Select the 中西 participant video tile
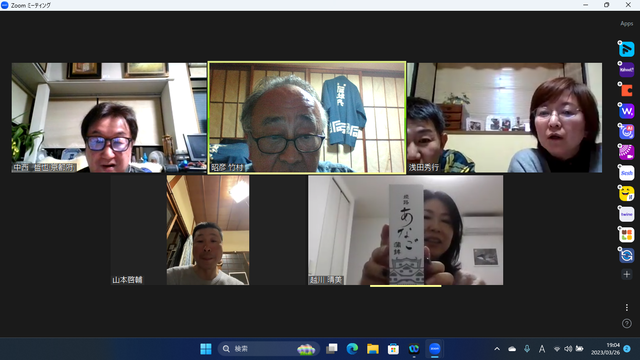 [x=109, y=118]
